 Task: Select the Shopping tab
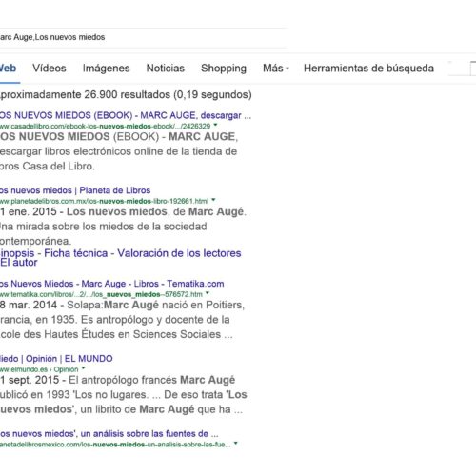click(224, 69)
